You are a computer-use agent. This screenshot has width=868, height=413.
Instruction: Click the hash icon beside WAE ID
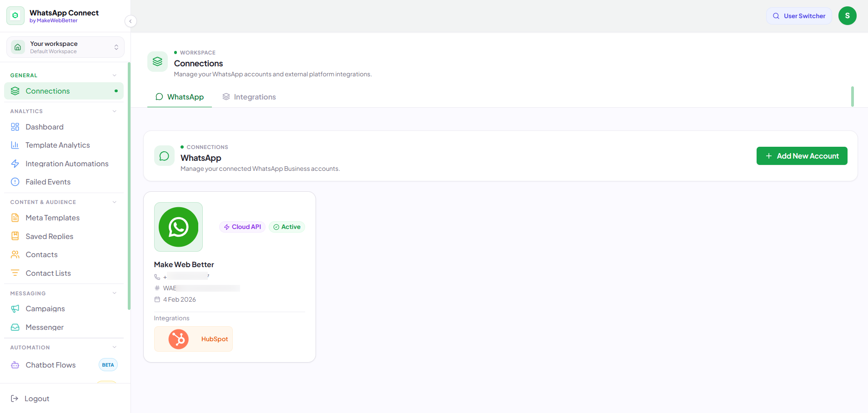tap(157, 288)
